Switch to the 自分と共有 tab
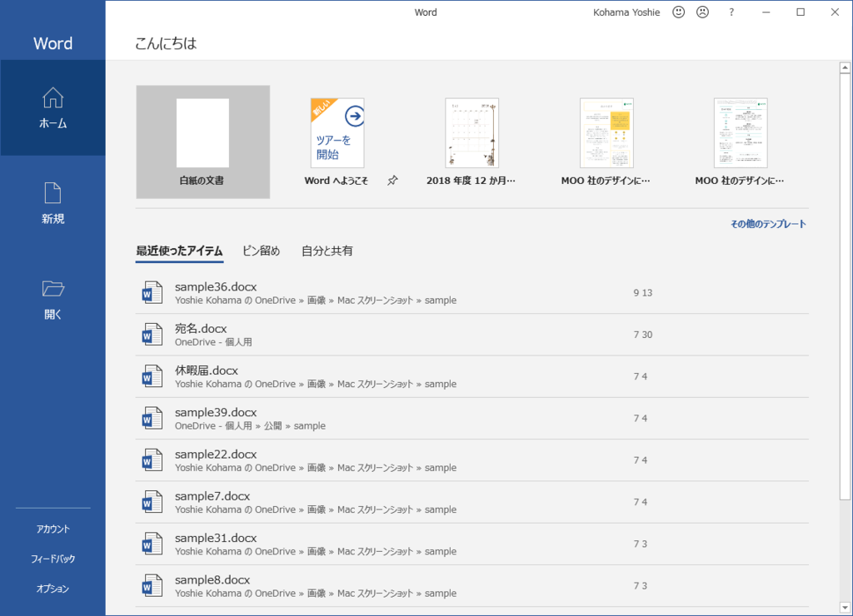The height and width of the screenshot is (616, 853). click(327, 251)
